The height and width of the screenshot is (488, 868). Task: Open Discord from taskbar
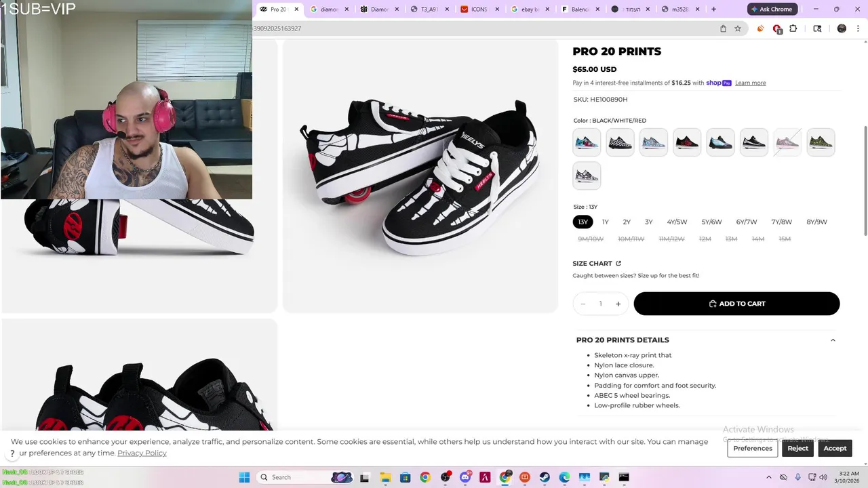(x=465, y=477)
